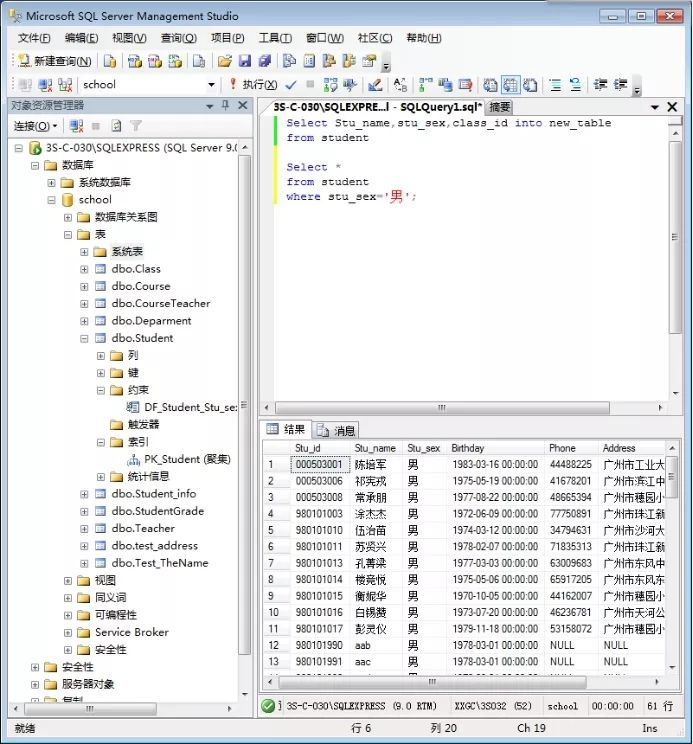693x744 pixels.
Task: Click the design query in editor icon
Action: click(375, 85)
